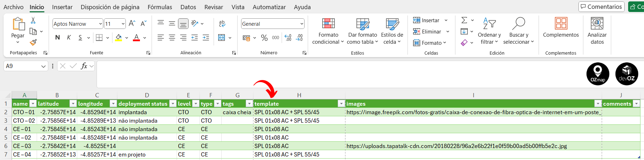This screenshot has height=160, width=644.
Task: Open Estilos de celda gallery
Action: click(x=392, y=31)
